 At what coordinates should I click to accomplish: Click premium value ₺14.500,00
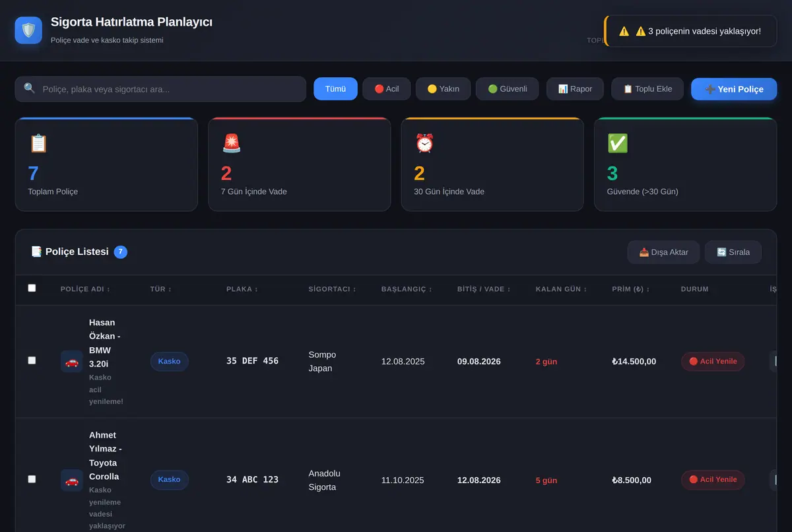634,361
